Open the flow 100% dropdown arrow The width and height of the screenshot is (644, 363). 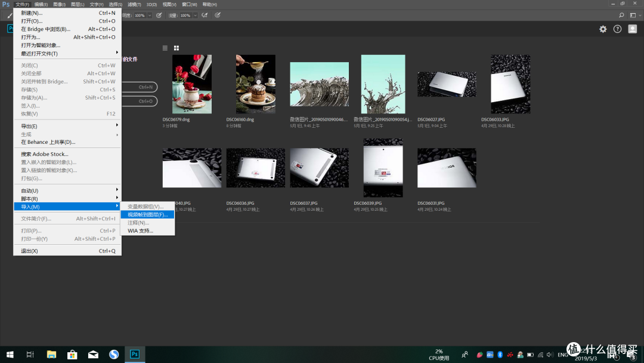[x=195, y=16]
